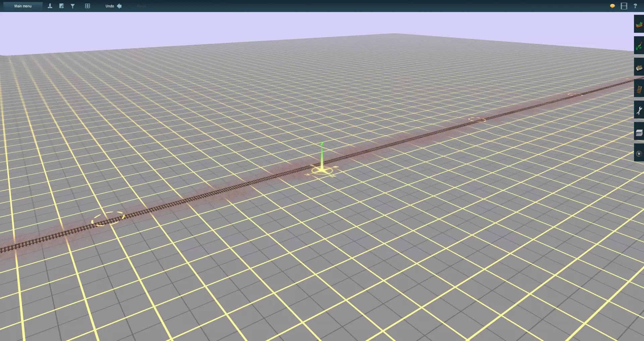Screen dimensions: 644x341
Task: Open help with the question mark
Action: click(635, 6)
